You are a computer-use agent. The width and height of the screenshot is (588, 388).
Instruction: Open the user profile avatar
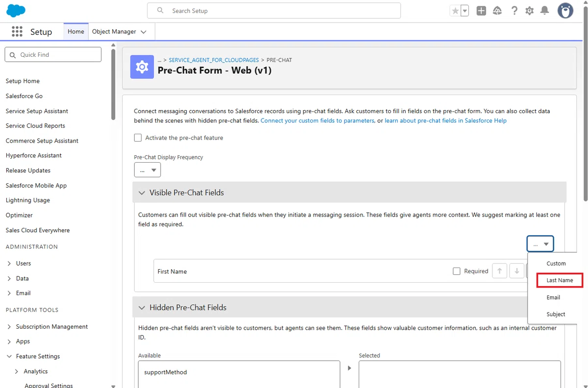point(565,11)
